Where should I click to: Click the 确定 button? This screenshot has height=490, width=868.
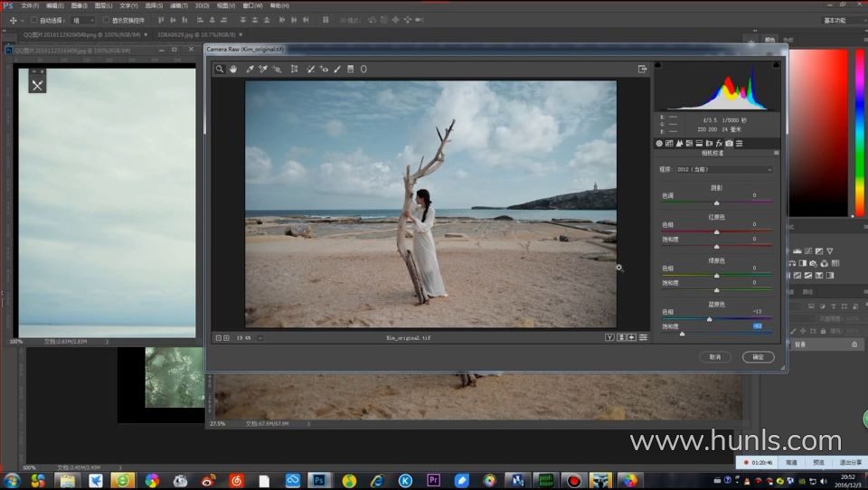pyautogui.click(x=758, y=357)
